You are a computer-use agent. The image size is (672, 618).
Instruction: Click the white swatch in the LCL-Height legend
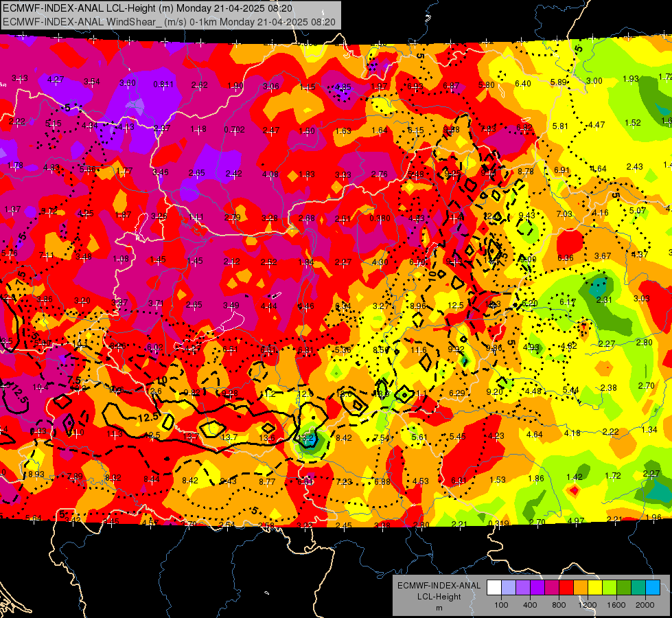(494, 588)
